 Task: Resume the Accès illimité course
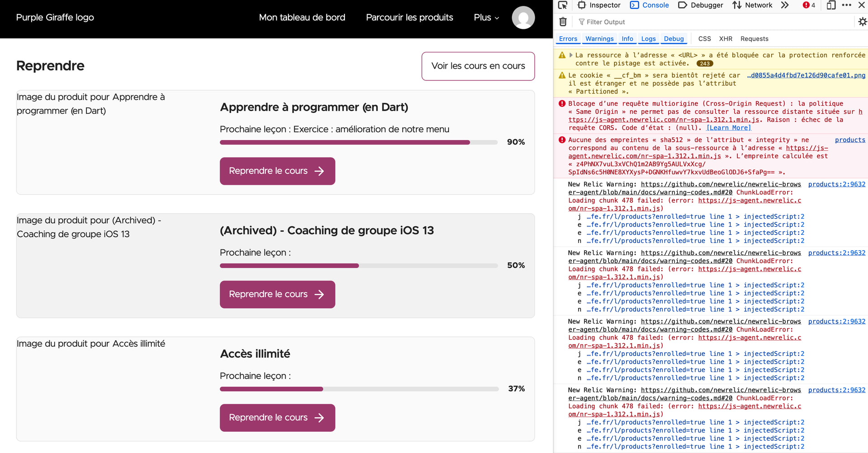click(x=277, y=418)
